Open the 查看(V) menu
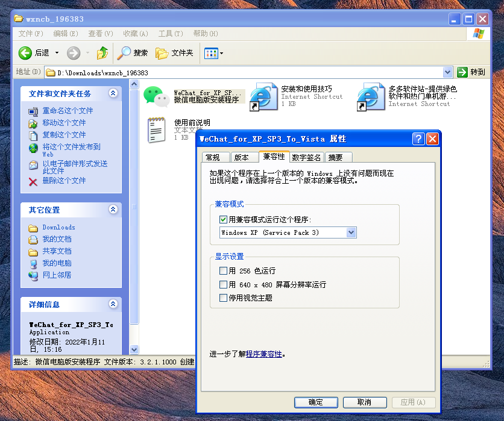Screen dimensions: 504x421 (101, 34)
